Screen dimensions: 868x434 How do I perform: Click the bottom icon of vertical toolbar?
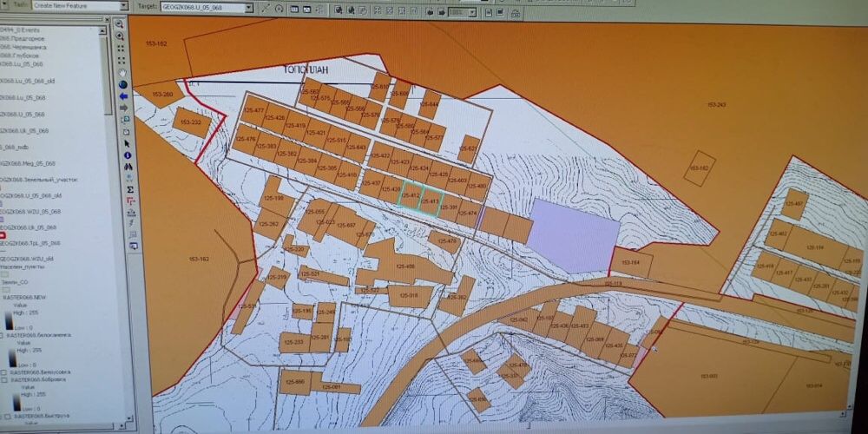(134, 247)
